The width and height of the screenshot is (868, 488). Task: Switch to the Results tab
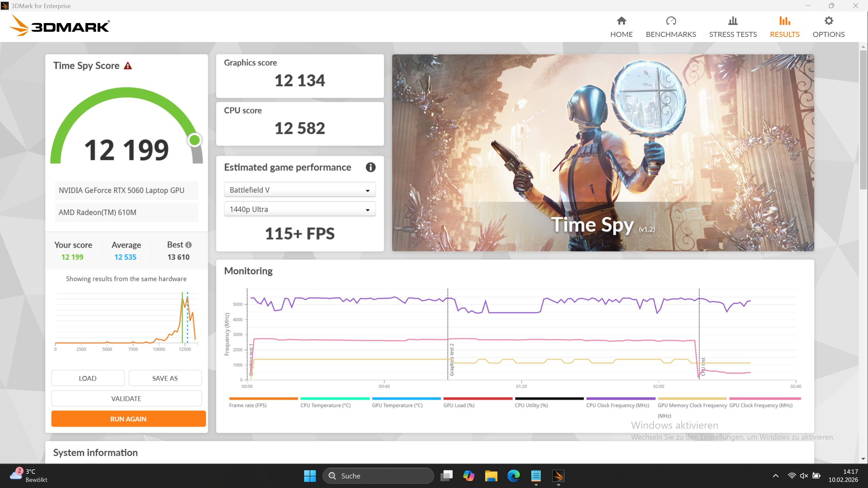click(x=784, y=27)
